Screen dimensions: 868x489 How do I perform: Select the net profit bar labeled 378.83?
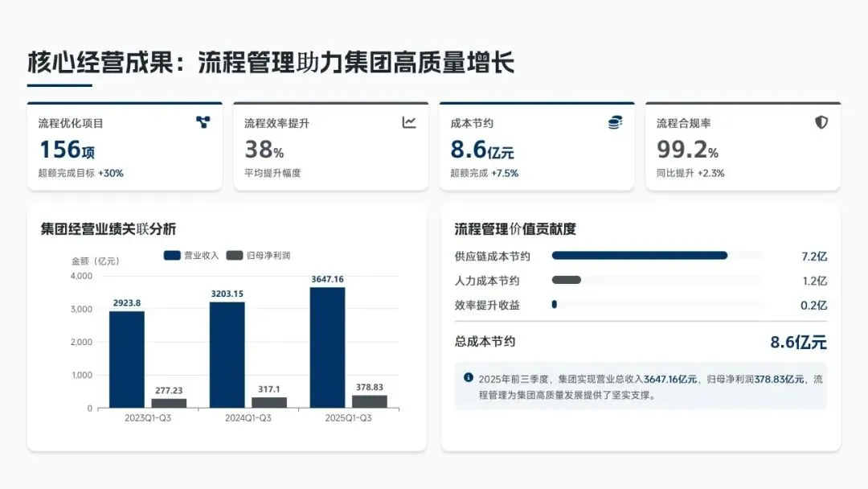tap(369, 401)
